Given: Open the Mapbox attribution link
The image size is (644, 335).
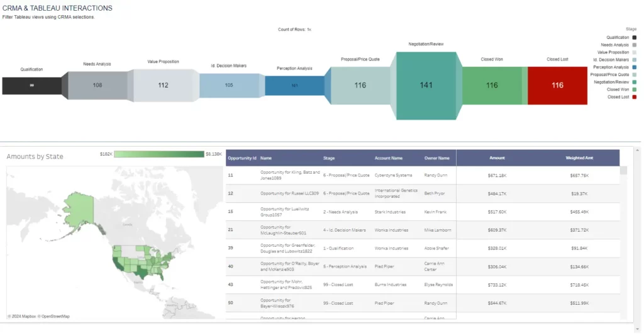Looking at the screenshot, I should 23,316.
